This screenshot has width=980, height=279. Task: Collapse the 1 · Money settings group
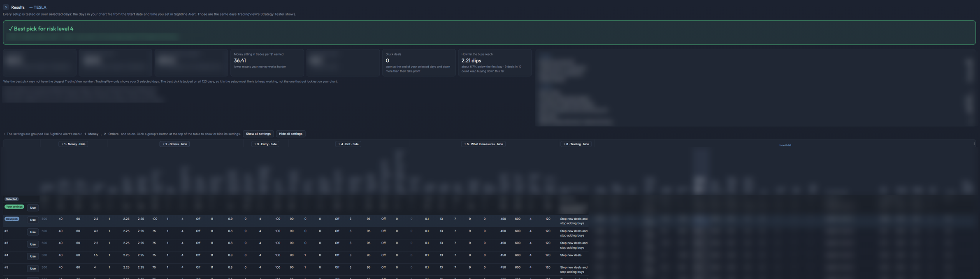[x=73, y=144]
